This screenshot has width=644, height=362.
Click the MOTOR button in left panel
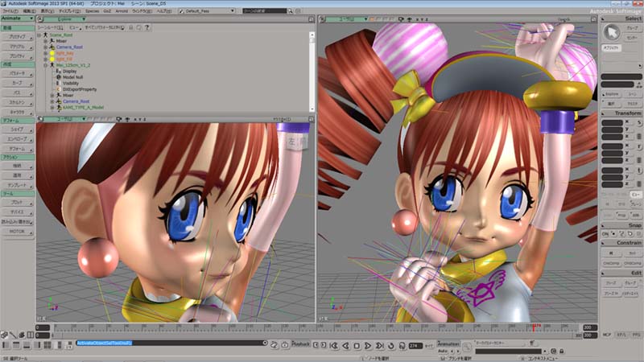click(17, 232)
